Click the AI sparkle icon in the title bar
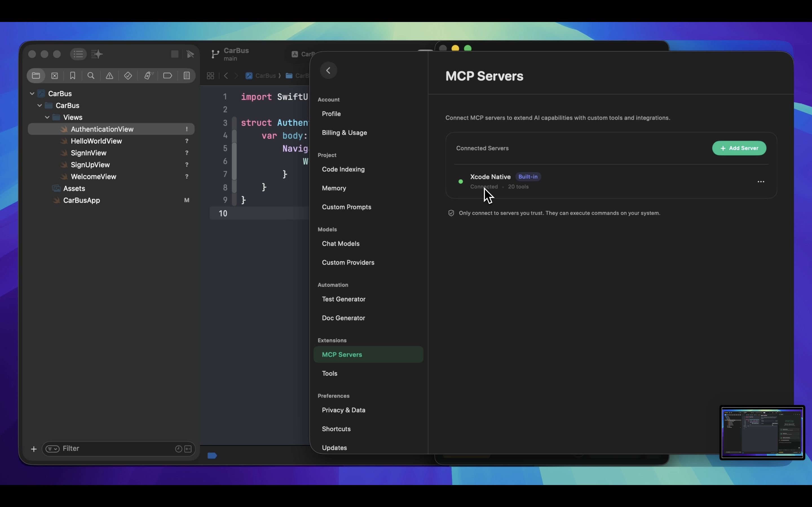The height and width of the screenshot is (507, 812). pos(97,54)
